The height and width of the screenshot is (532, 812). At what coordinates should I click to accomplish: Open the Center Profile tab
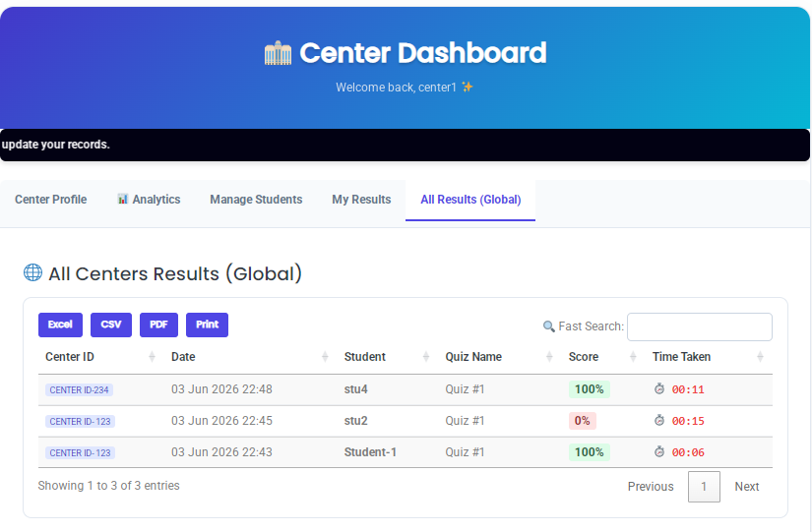pyautogui.click(x=51, y=200)
